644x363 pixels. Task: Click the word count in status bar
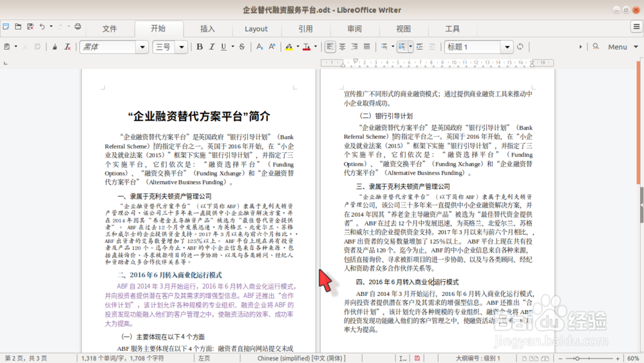122,358
